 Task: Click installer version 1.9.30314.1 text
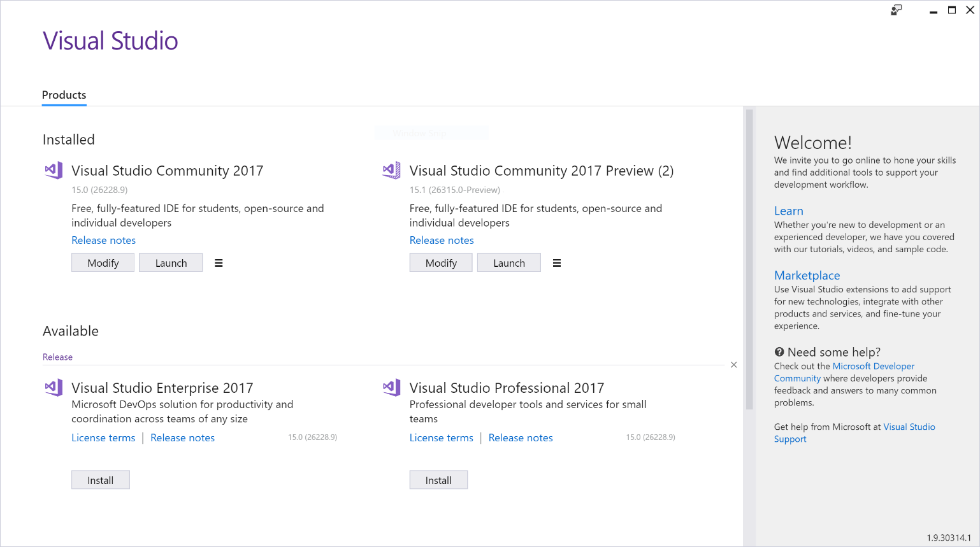[949, 538]
